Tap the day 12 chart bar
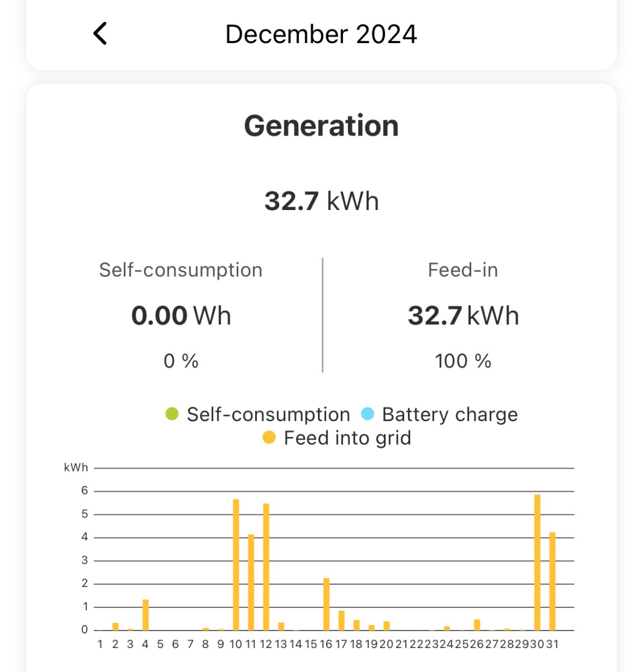 click(266, 567)
